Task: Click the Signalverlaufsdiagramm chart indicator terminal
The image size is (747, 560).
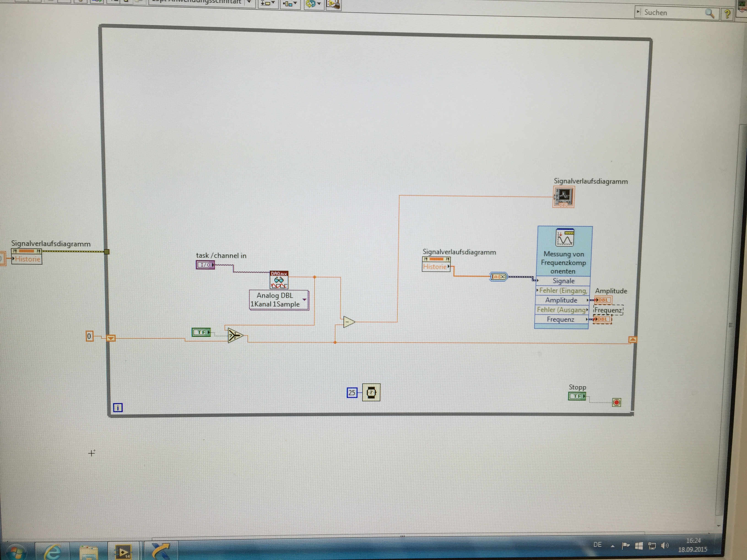Action: click(563, 197)
